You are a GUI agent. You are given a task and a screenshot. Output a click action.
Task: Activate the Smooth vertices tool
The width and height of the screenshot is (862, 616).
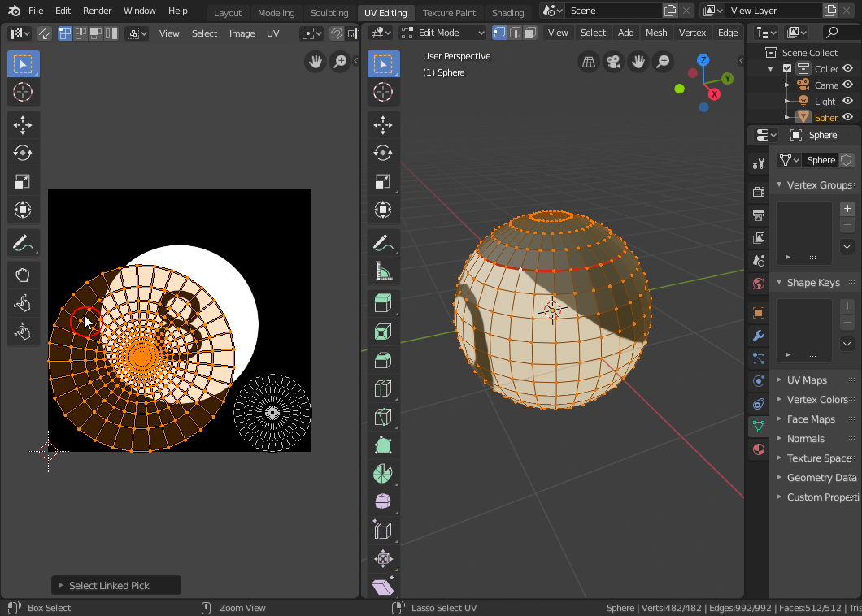pyautogui.click(x=383, y=501)
